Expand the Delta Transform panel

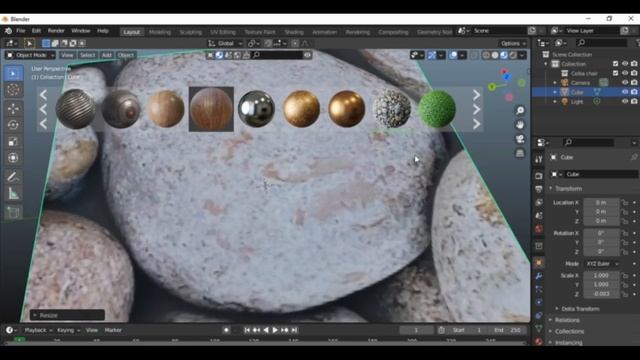pyautogui.click(x=580, y=309)
